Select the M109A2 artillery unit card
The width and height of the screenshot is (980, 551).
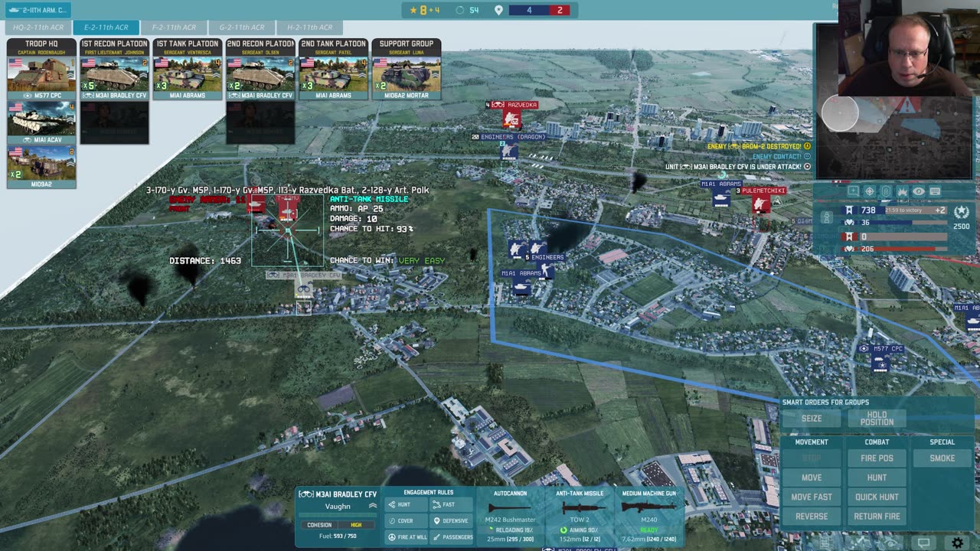pyautogui.click(x=41, y=167)
